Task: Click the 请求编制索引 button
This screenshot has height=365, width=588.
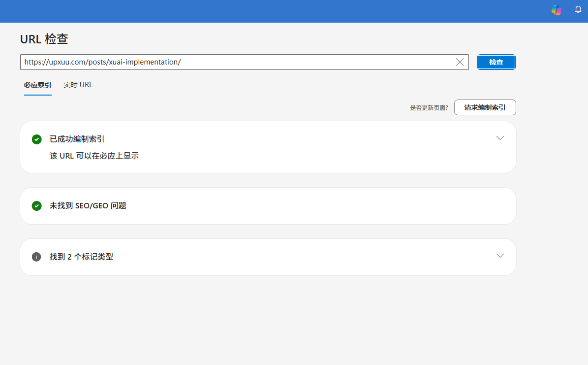Action: [x=485, y=107]
